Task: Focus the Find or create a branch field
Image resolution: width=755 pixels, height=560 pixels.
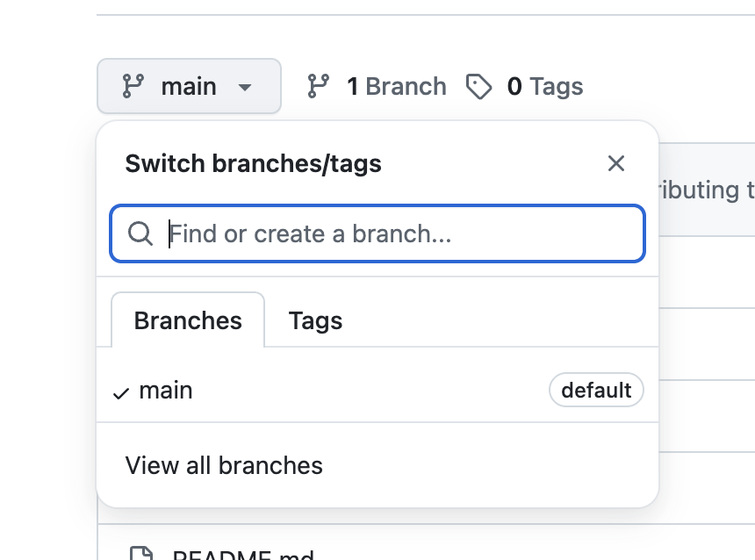Action: [395, 233]
